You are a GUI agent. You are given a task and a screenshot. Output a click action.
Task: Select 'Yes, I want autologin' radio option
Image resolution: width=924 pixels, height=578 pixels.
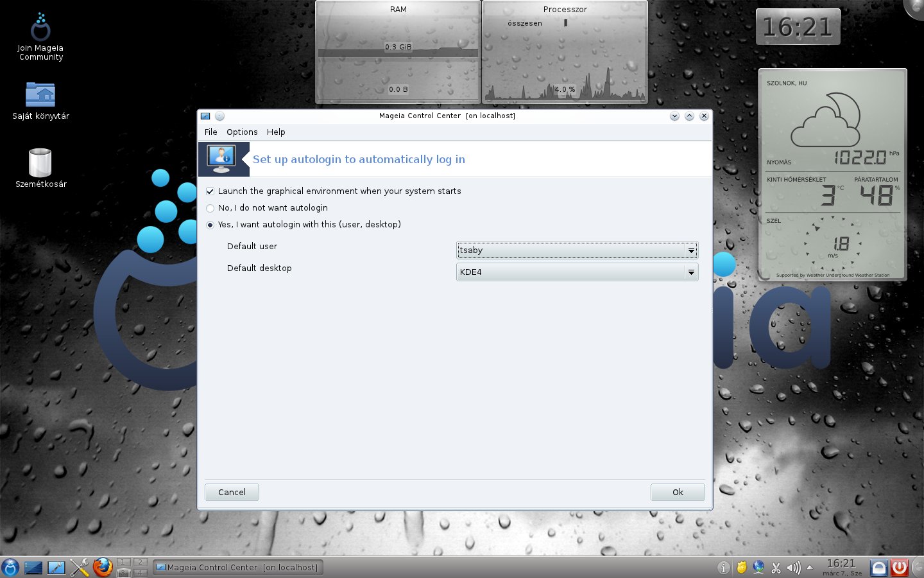(x=210, y=225)
